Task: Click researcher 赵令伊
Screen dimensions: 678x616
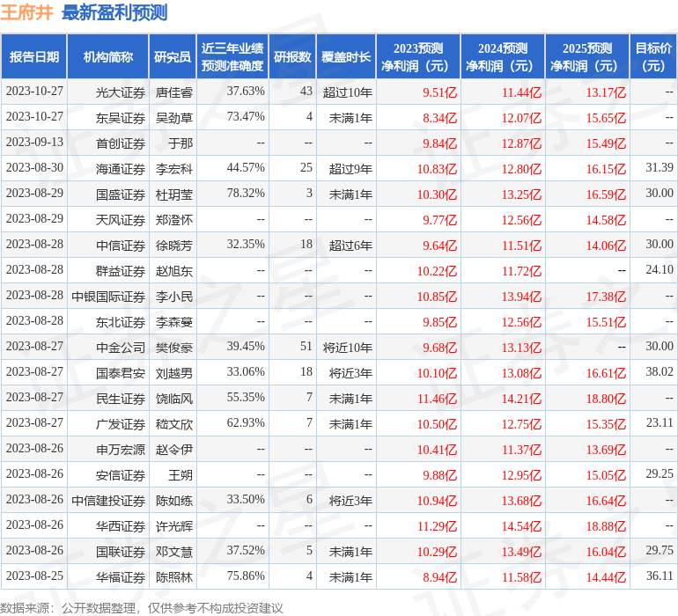Action: [x=173, y=450]
